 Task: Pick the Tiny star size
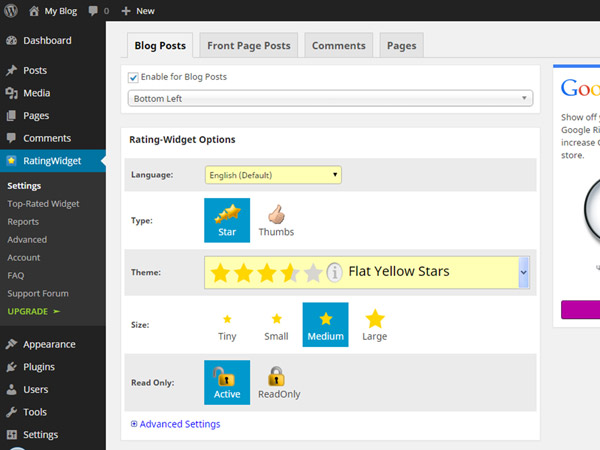tap(227, 325)
